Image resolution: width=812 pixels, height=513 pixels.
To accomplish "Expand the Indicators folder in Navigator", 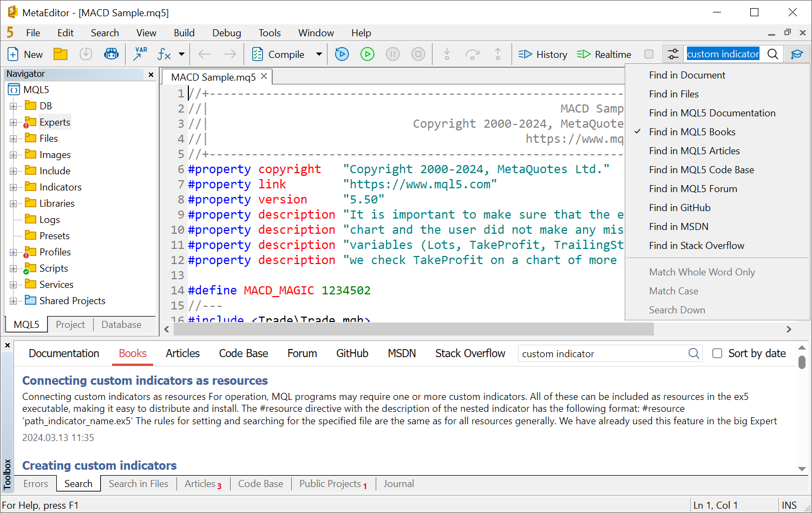I will 13,187.
